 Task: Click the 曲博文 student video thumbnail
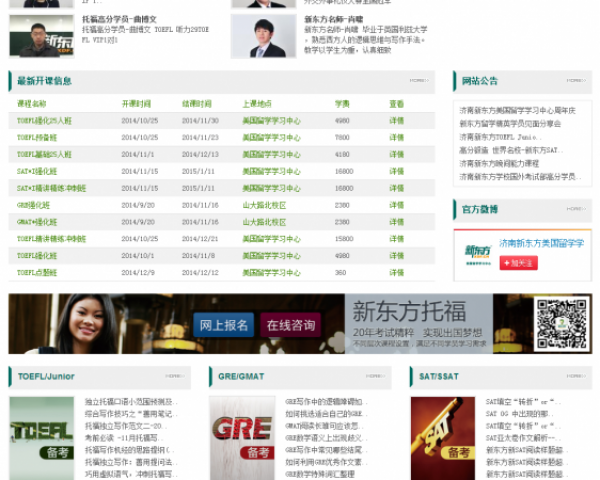click(42, 36)
